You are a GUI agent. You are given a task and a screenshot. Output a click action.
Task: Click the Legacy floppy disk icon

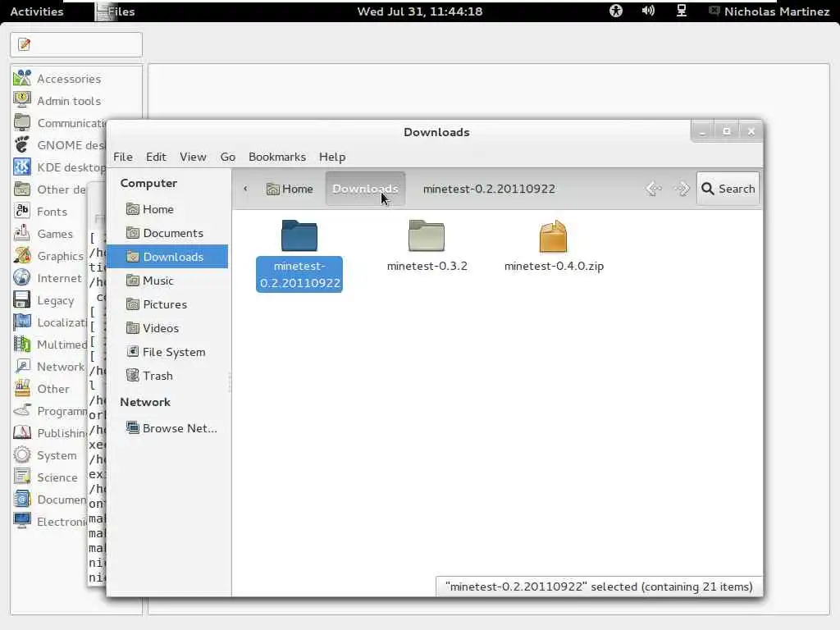[x=22, y=300]
